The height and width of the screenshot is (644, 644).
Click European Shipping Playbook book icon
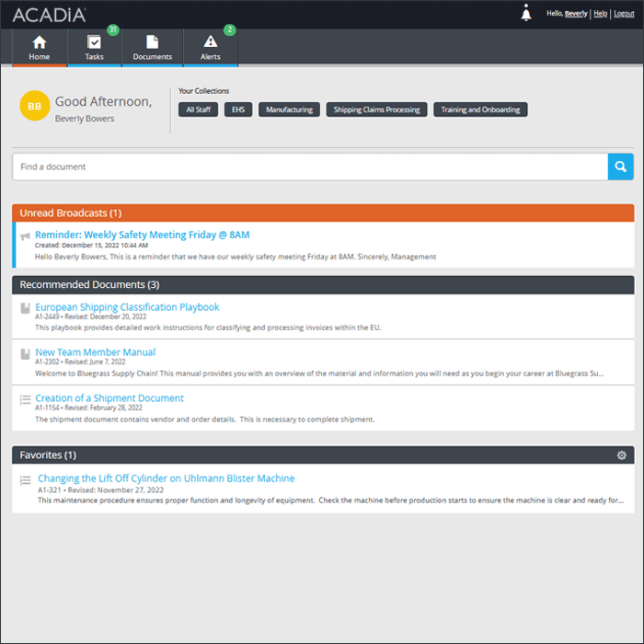click(x=25, y=308)
